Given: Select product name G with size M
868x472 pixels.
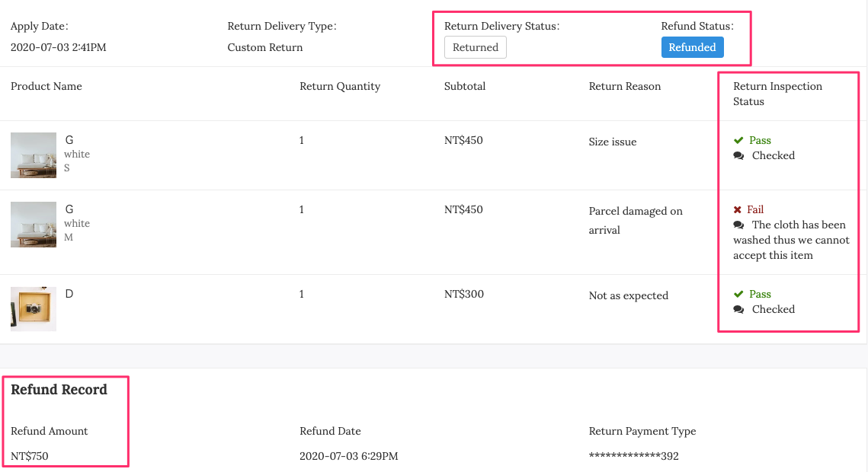Looking at the screenshot, I should click(69, 209).
